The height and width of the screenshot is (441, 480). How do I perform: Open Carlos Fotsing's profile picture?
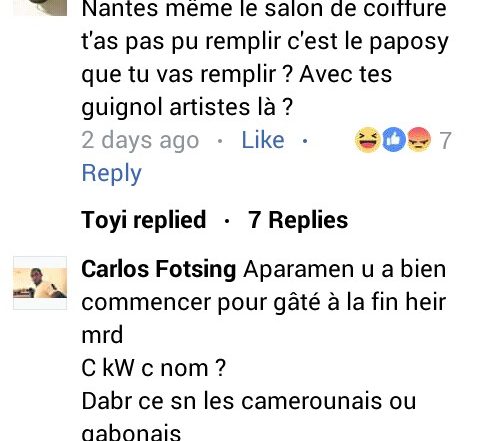40,283
